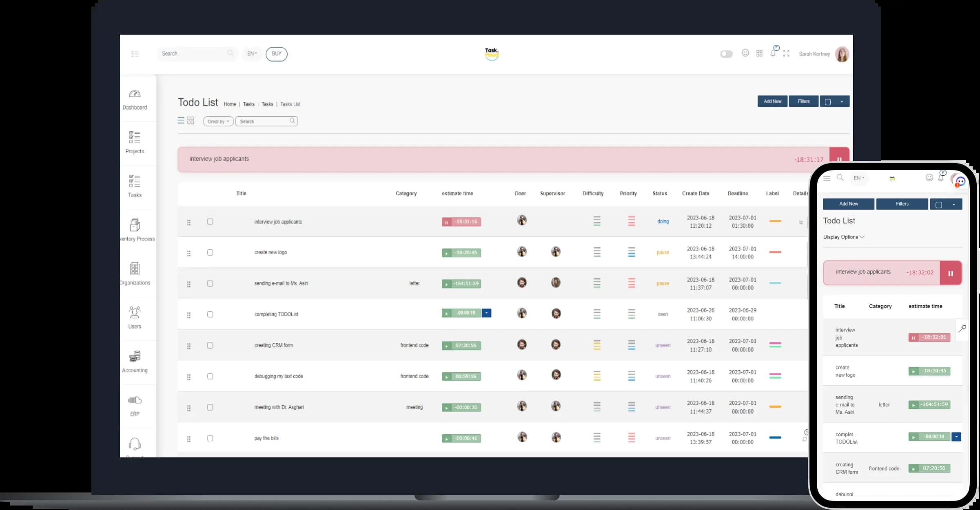
Task: Switch to grid view icon under Todo List
Action: pyautogui.click(x=191, y=120)
